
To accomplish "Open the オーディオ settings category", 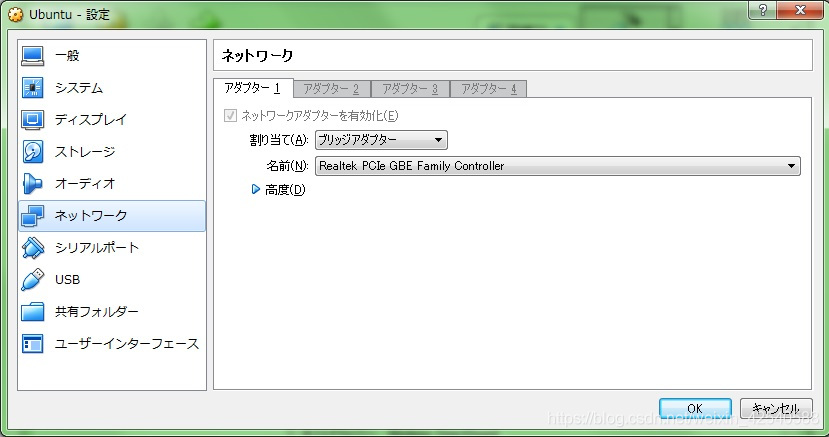I will [112, 183].
